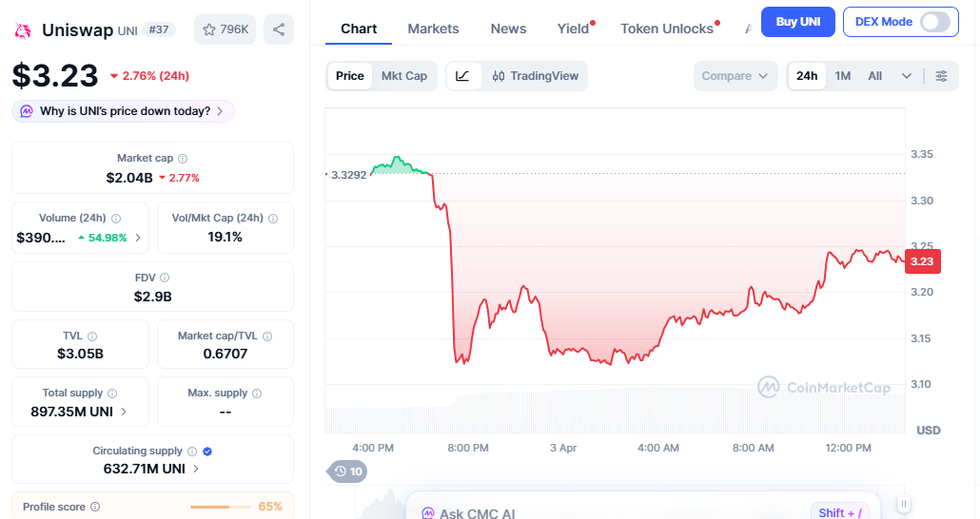Select the line chart view icon

pos(463,76)
